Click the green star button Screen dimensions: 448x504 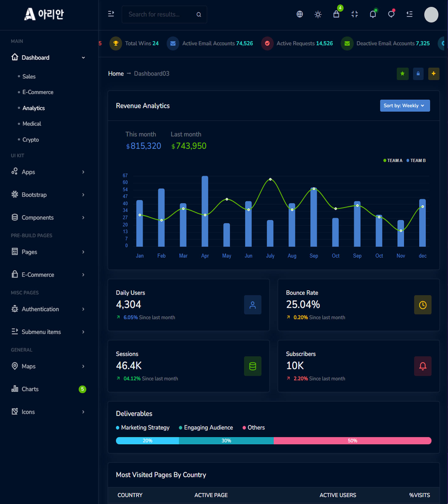click(403, 74)
